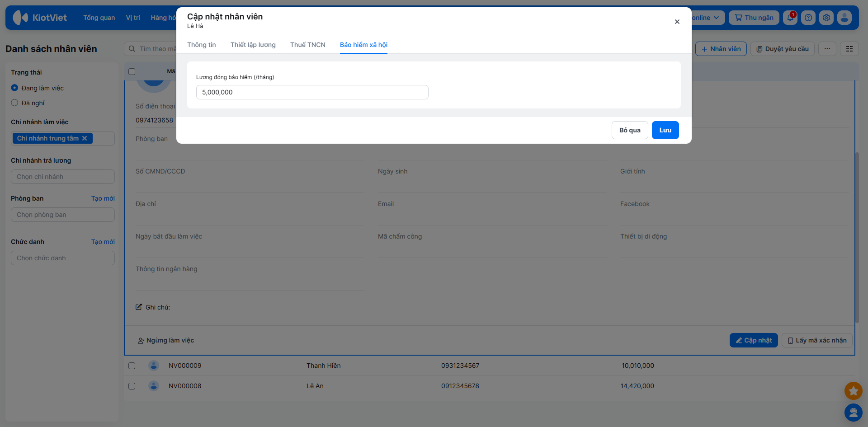Switch to the Thuế TNCN tab
The height and width of the screenshot is (427, 868).
coord(308,45)
